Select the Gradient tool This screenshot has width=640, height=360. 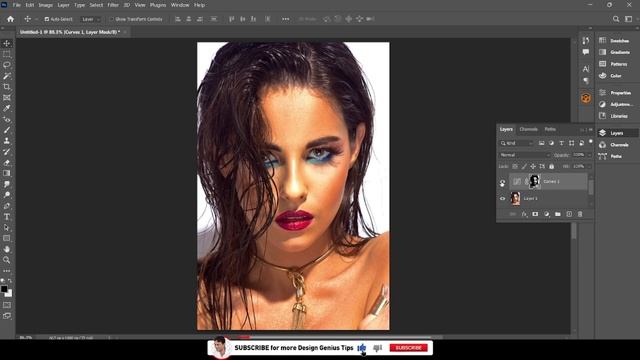point(7,173)
